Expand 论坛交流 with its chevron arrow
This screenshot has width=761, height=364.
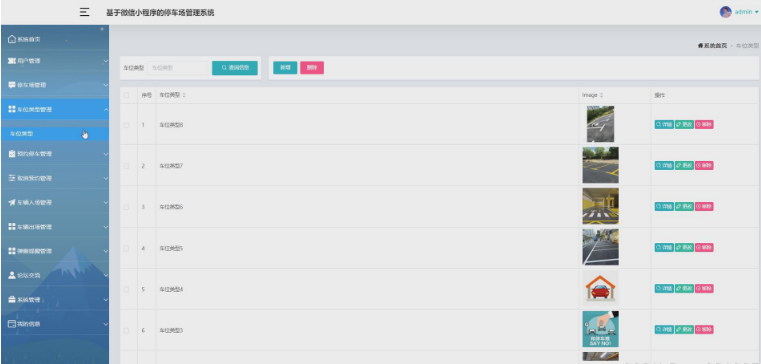coord(105,275)
